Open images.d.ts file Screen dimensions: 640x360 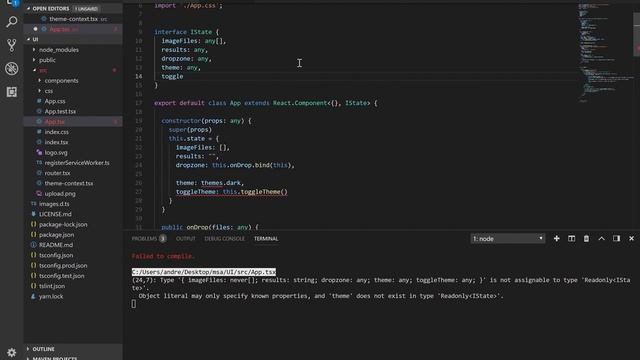(x=54, y=204)
